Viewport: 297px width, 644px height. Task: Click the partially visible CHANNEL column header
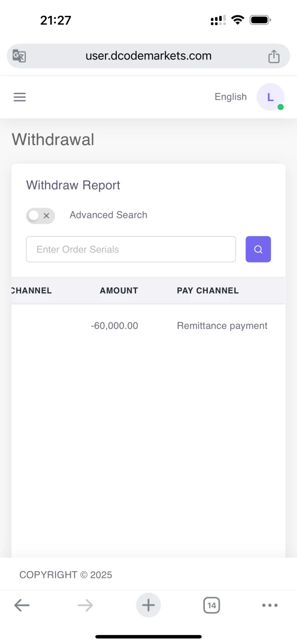coord(31,291)
